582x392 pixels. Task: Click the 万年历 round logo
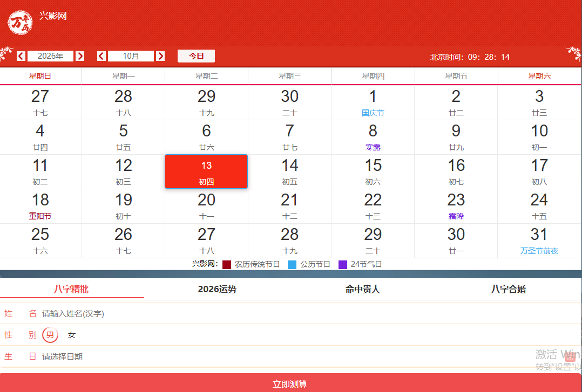(20, 23)
